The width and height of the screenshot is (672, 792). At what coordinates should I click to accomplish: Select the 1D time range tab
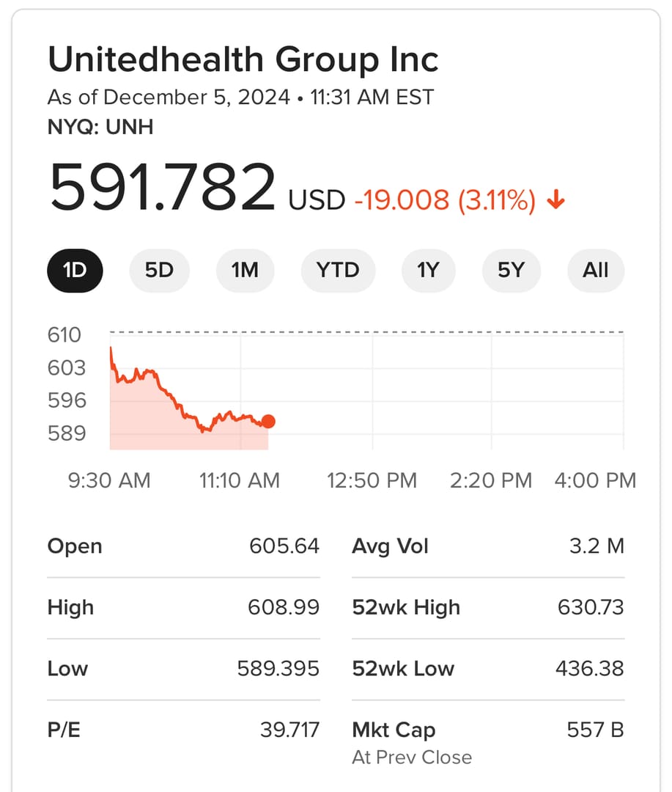tap(75, 271)
